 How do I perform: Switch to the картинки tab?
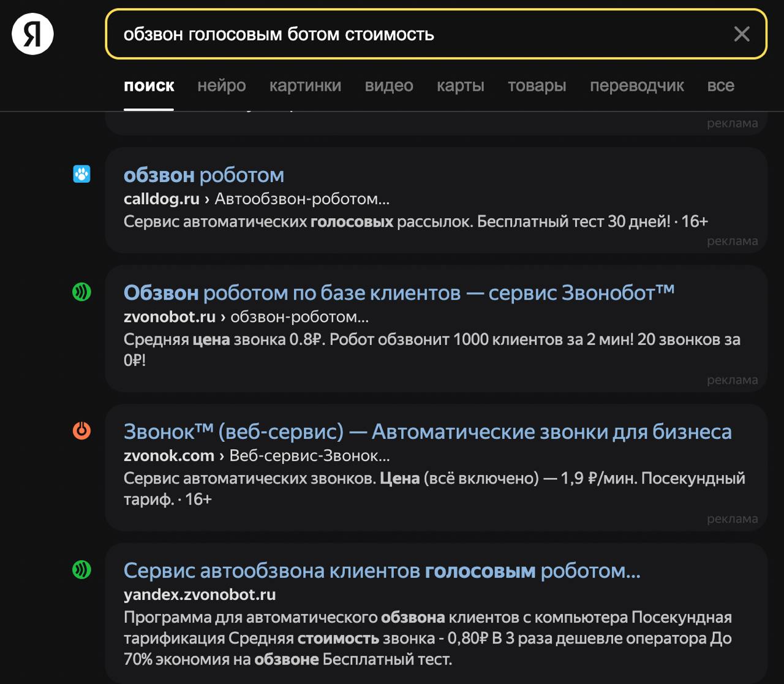coord(306,86)
